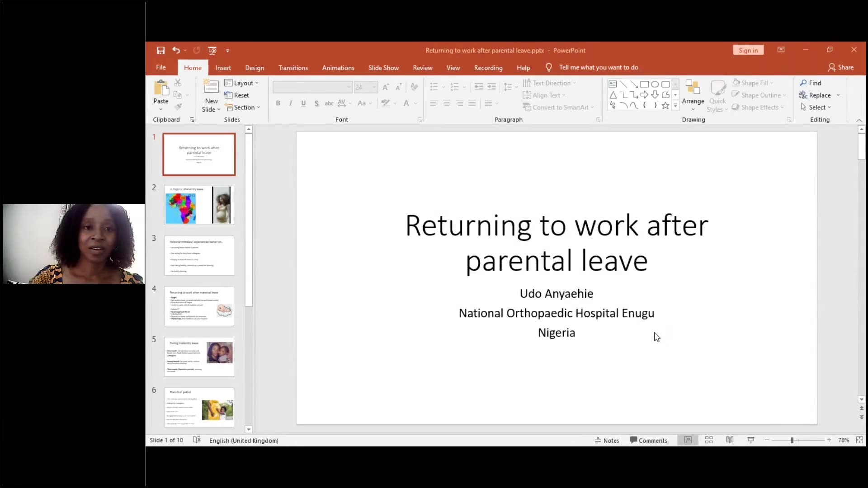Open the Arrange tool
The height and width of the screenshot is (488, 868).
pyautogui.click(x=693, y=95)
